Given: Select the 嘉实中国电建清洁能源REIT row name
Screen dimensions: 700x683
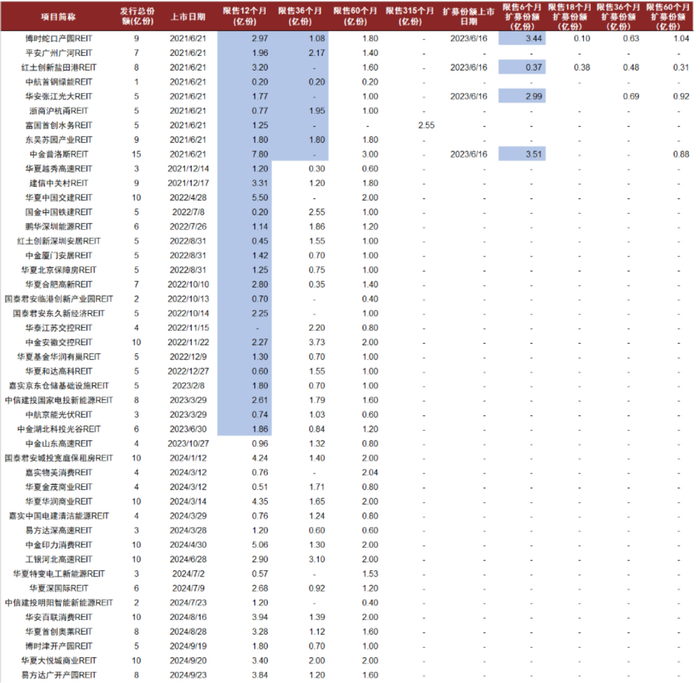Looking at the screenshot, I should pyautogui.click(x=58, y=516).
